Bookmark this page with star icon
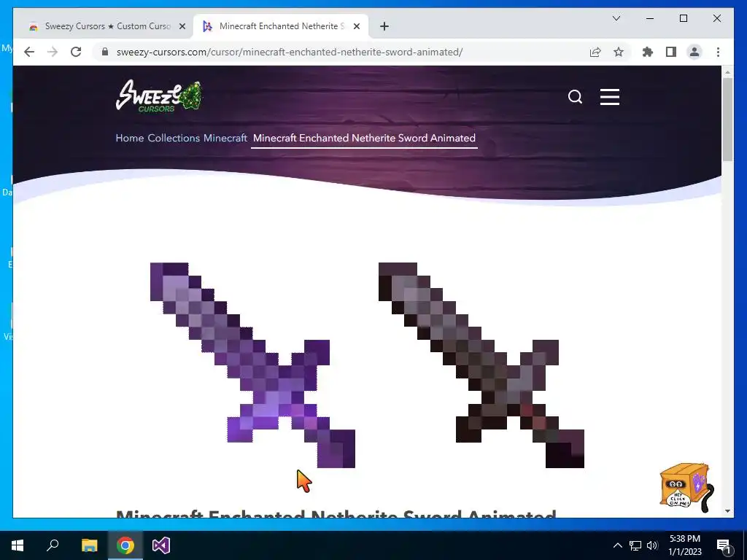 [619, 52]
